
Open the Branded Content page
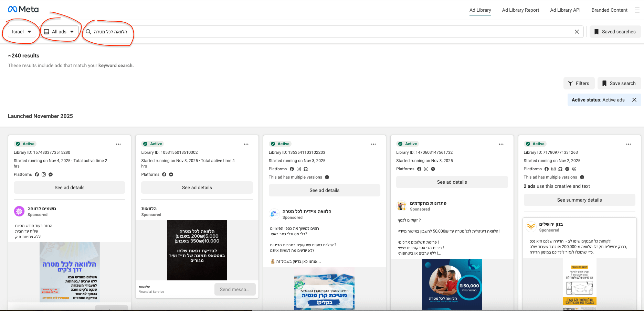click(609, 10)
